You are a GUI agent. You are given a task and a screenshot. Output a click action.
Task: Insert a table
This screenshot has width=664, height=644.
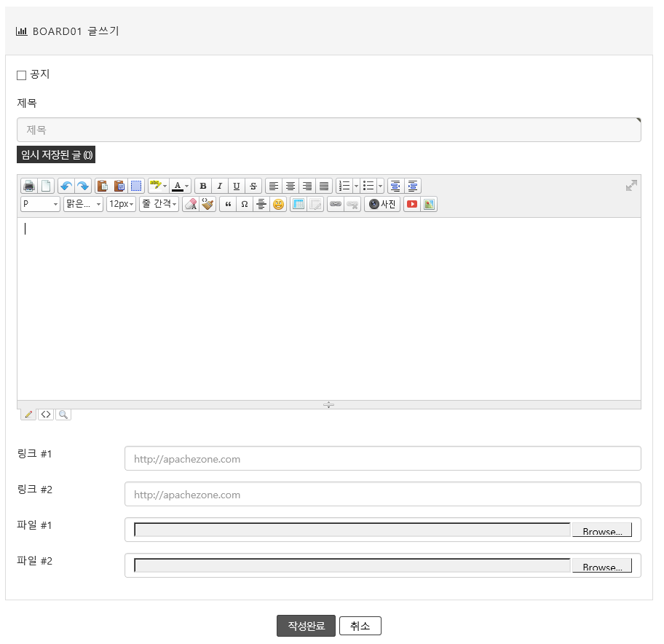[x=299, y=204]
